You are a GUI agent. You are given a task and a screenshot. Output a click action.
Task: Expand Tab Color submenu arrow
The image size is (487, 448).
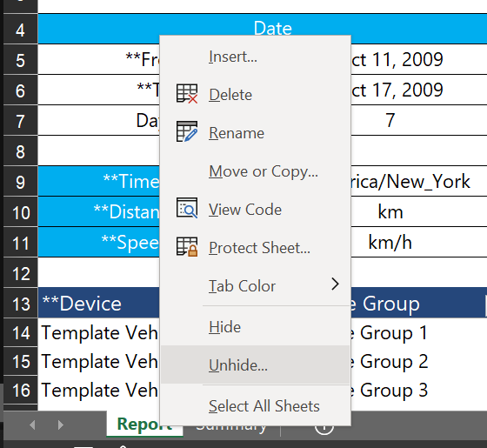coord(335,284)
